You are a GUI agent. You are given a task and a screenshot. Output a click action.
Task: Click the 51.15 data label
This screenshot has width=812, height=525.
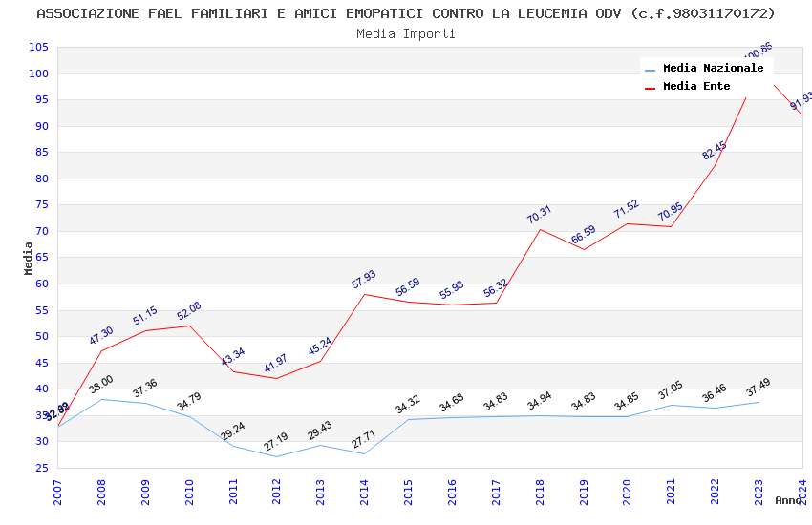[145, 316]
